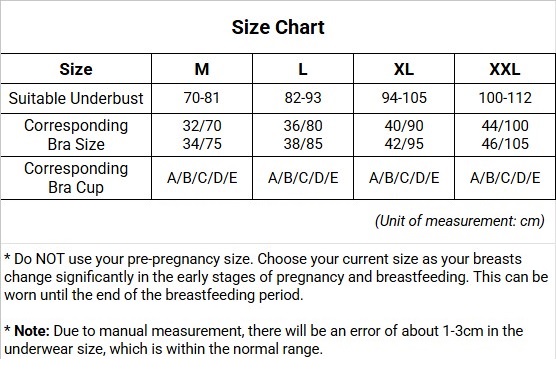The width and height of the screenshot is (556, 386).
Task: Click the Size row header cell
Action: (76, 69)
